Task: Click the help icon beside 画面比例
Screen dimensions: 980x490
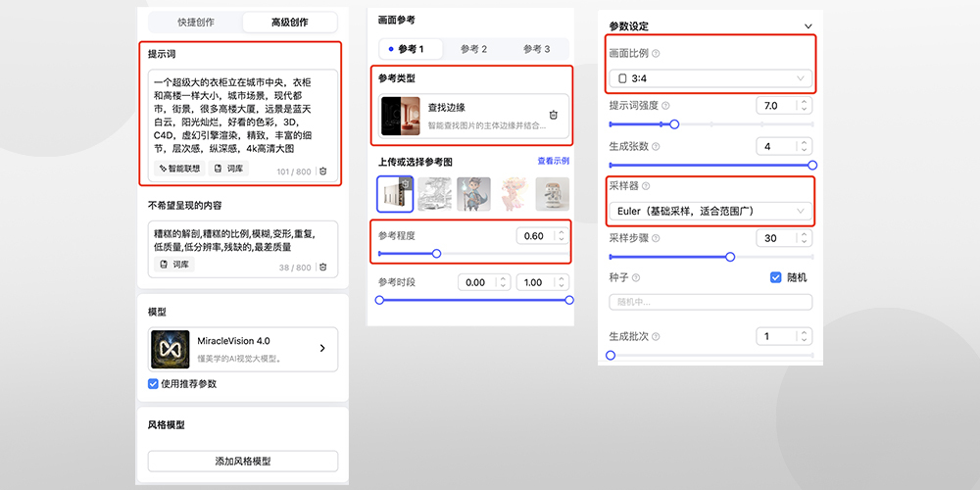Action: click(x=656, y=54)
